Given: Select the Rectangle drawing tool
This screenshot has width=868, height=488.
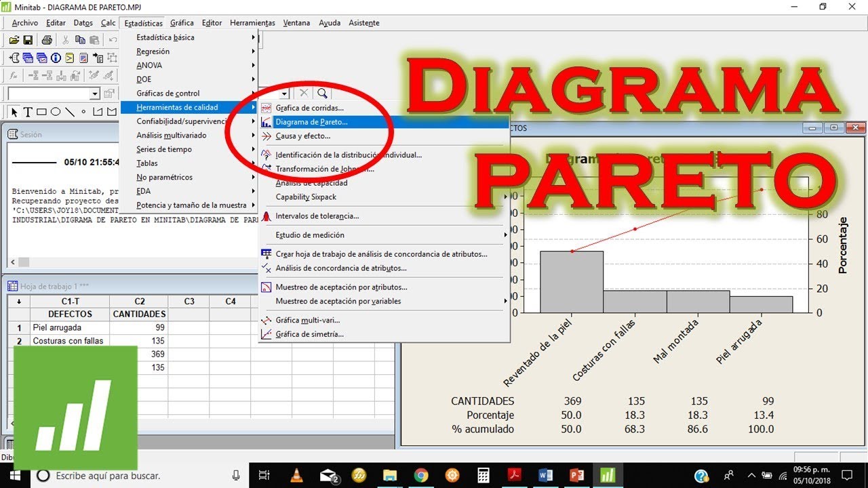Looking at the screenshot, I should pos(41,112).
